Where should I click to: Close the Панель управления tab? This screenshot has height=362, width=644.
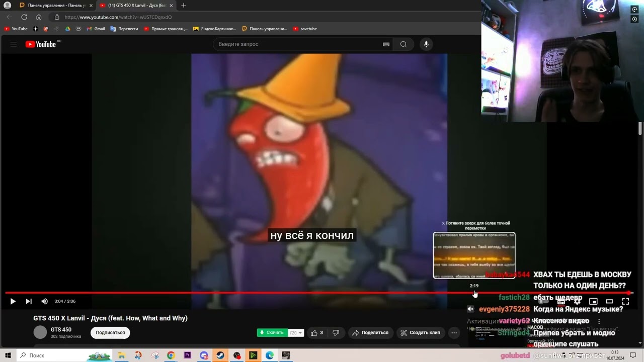(91, 6)
